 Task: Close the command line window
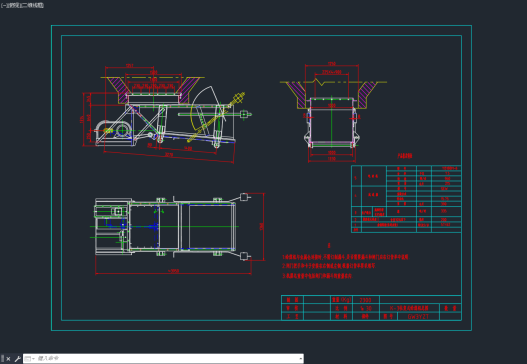[x=8, y=359]
